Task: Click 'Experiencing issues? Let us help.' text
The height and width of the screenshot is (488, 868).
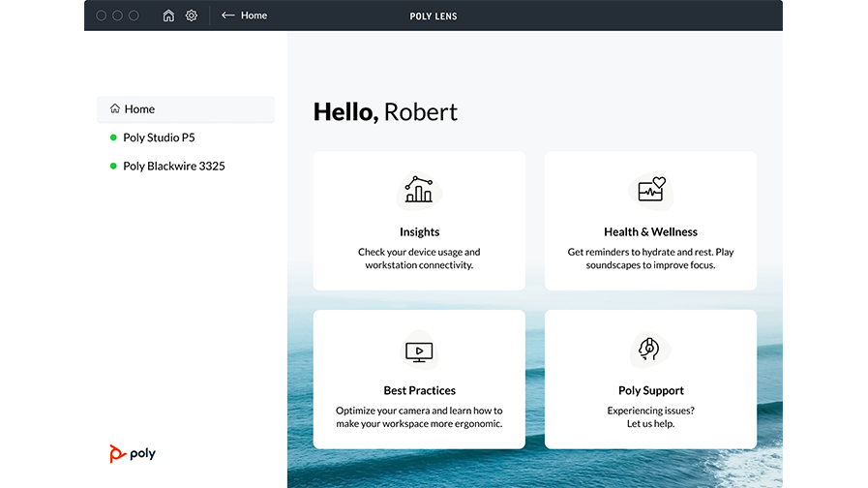Action: coord(650,417)
